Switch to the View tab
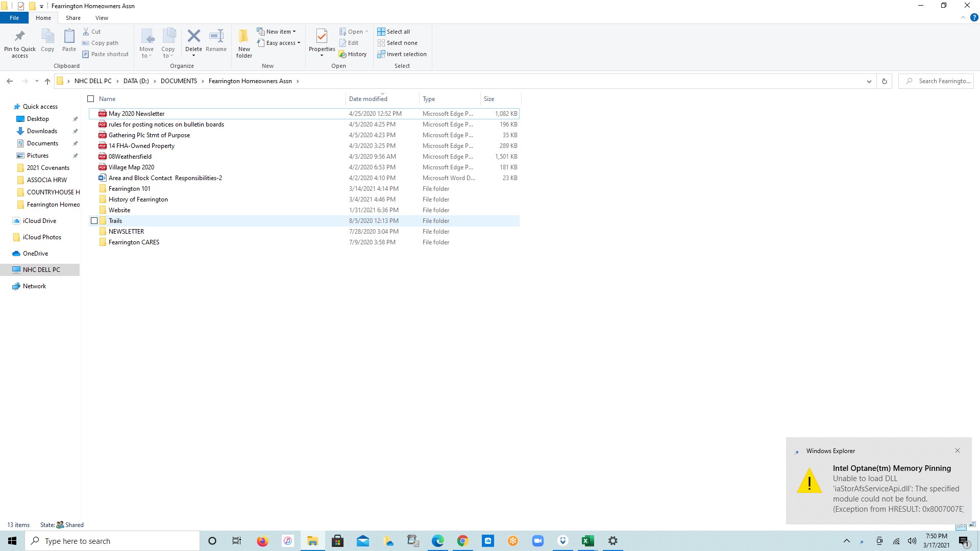Image resolution: width=980 pixels, height=551 pixels. pyautogui.click(x=102, y=18)
